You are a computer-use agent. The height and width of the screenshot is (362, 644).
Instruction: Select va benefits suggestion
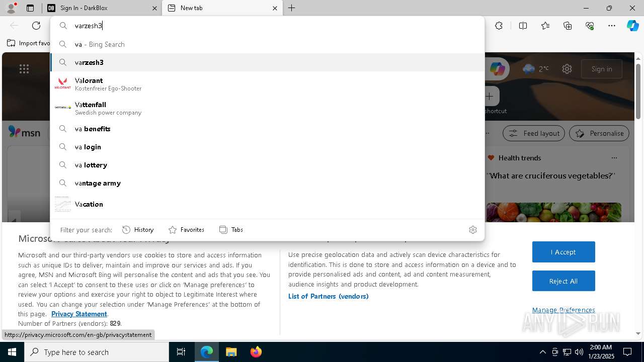(x=267, y=129)
